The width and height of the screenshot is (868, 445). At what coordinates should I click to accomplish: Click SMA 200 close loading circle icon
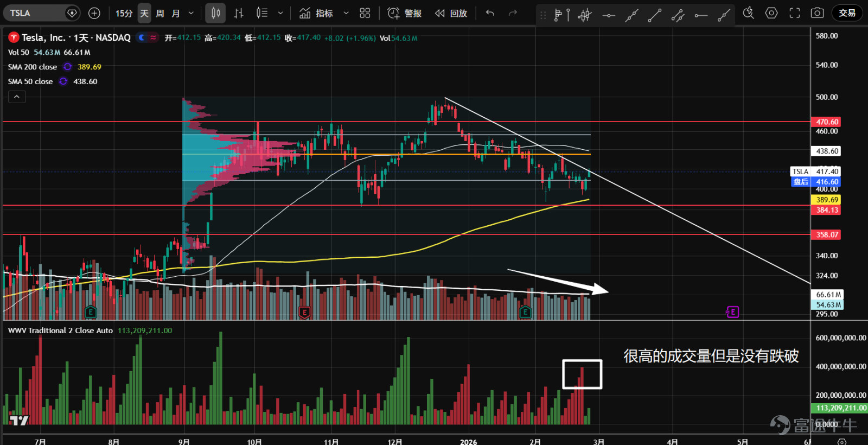68,67
